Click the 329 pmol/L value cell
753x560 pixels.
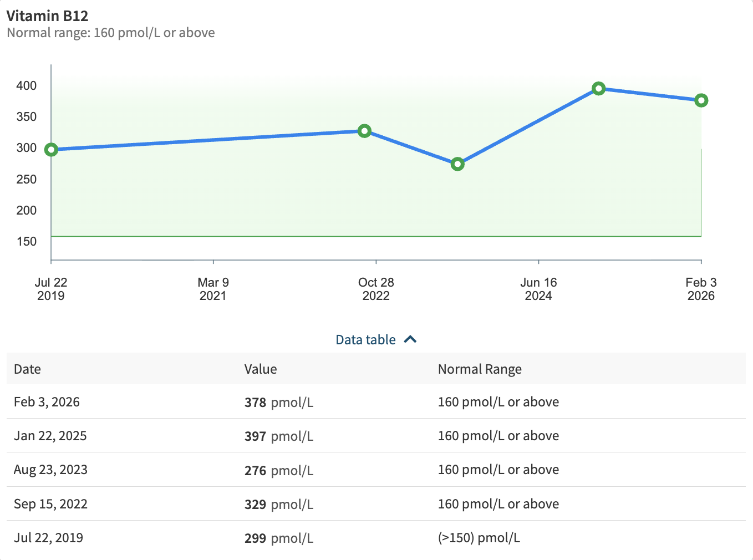click(279, 505)
